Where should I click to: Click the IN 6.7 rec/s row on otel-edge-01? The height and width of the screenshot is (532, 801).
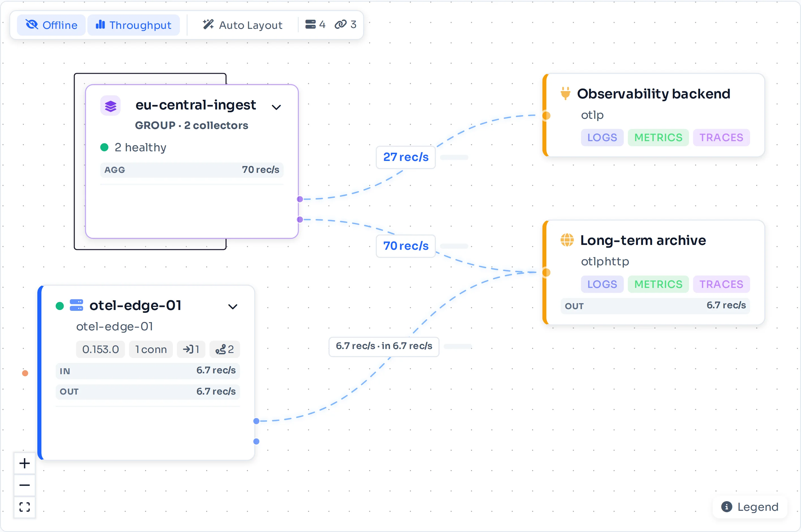click(x=148, y=371)
